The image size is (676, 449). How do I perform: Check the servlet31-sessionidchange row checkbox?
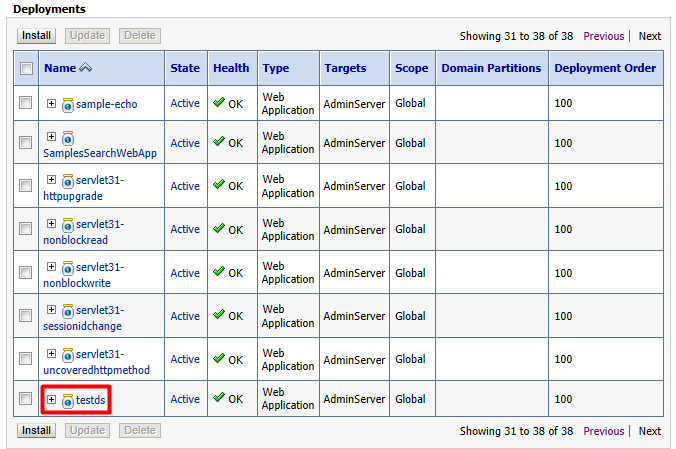click(x=25, y=315)
